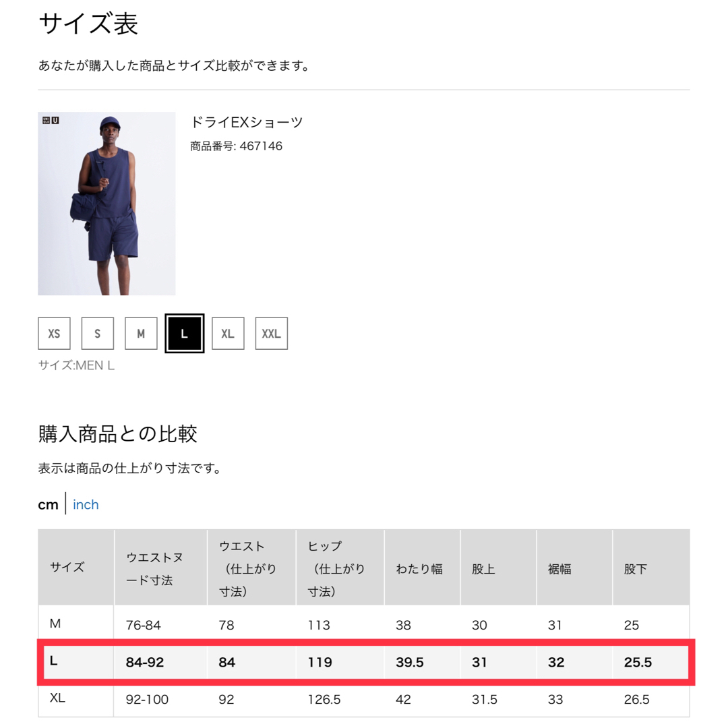
Task: Select the XS size button
Action: coord(54,334)
